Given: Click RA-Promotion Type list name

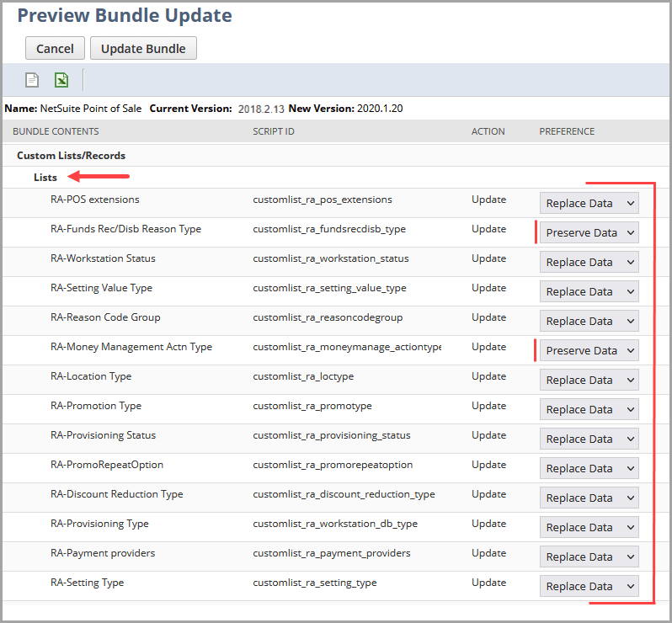Looking at the screenshot, I should [96, 406].
